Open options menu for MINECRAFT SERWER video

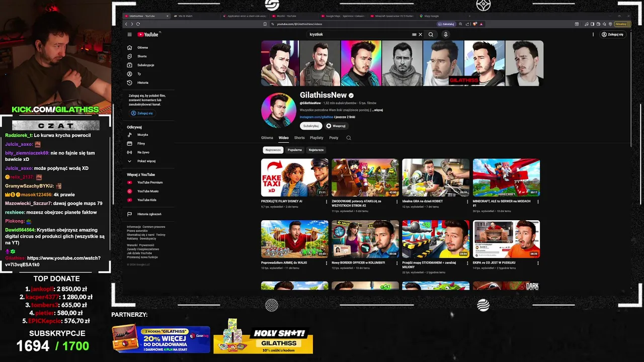[x=538, y=202]
